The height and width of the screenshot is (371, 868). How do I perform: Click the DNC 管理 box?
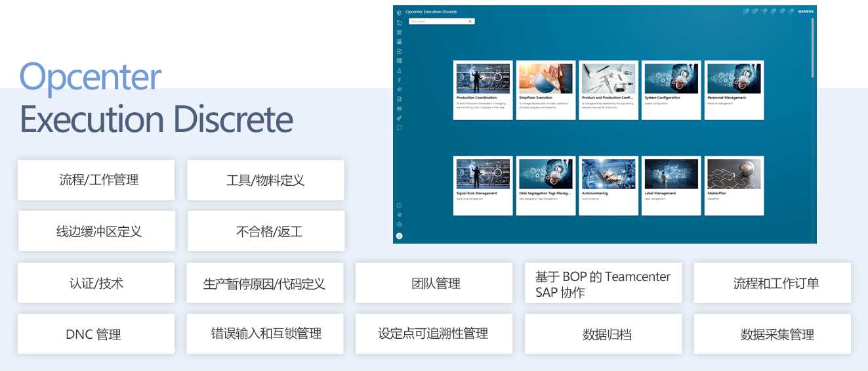click(96, 334)
